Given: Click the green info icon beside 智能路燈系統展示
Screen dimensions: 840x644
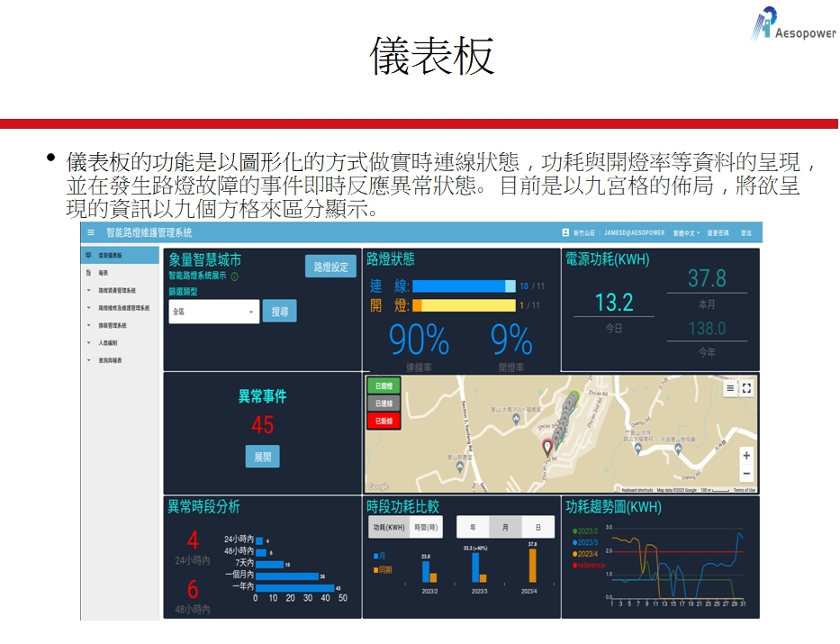Looking at the screenshot, I should tap(235, 277).
